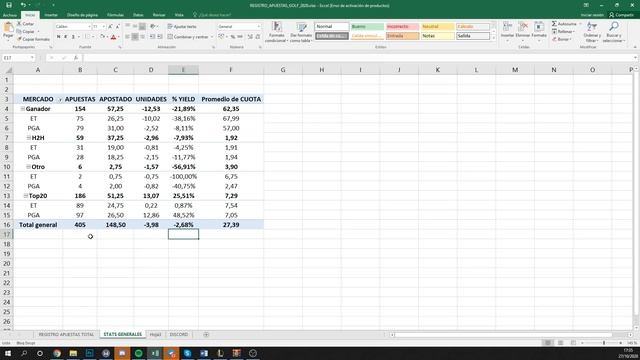Image resolution: width=640 pixels, height=360 pixels.
Task: Open the Diseño de página tab
Action: [82, 15]
